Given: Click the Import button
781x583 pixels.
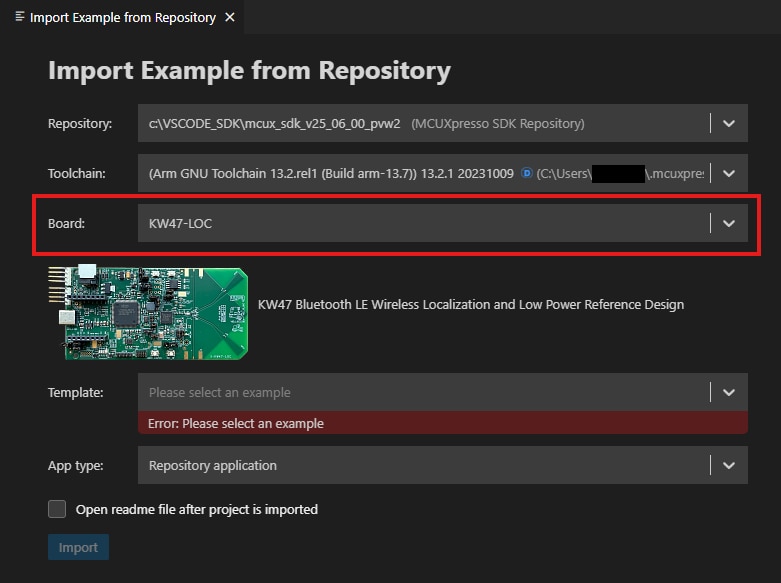Looking at the screenshot, I should tap(78, 547).
